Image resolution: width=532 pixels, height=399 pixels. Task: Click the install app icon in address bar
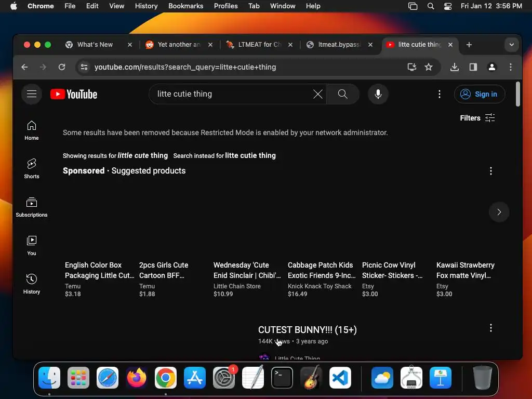[411, 67]
